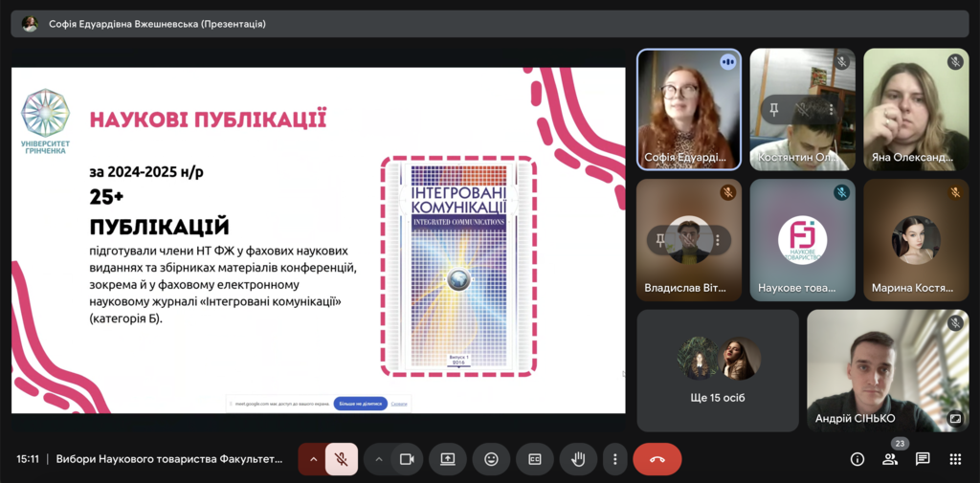Click the picture-in-picture icon on Андрій СІНЬКО's tile

coord(954,418)
